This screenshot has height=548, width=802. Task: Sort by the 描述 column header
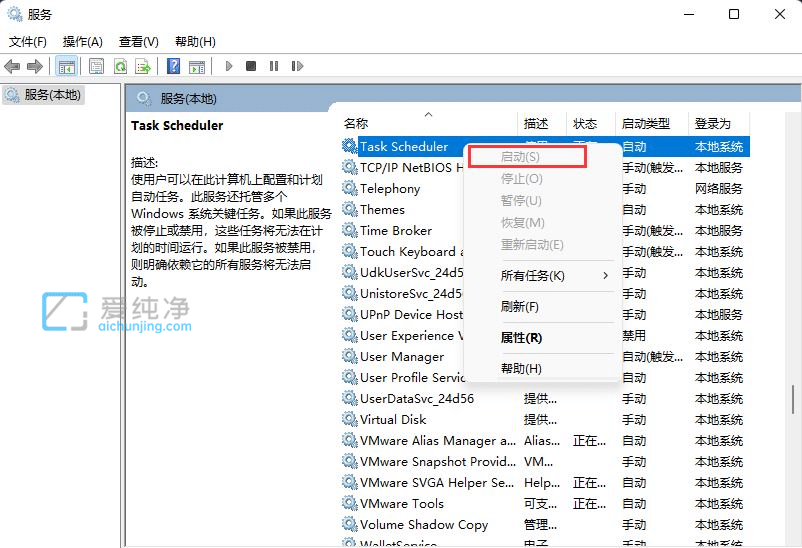(x=542, y=123)
